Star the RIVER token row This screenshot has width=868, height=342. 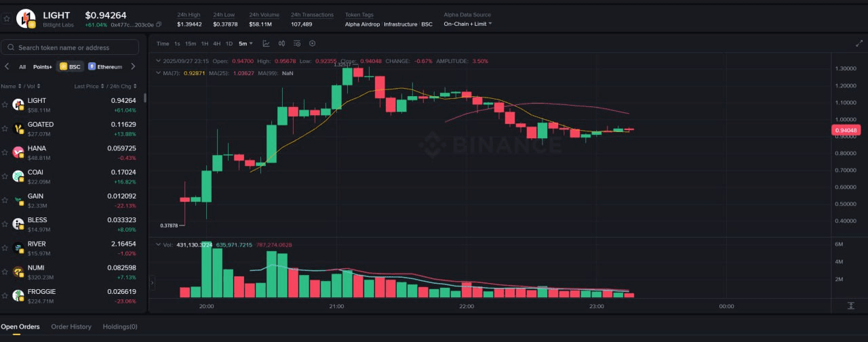5,248
